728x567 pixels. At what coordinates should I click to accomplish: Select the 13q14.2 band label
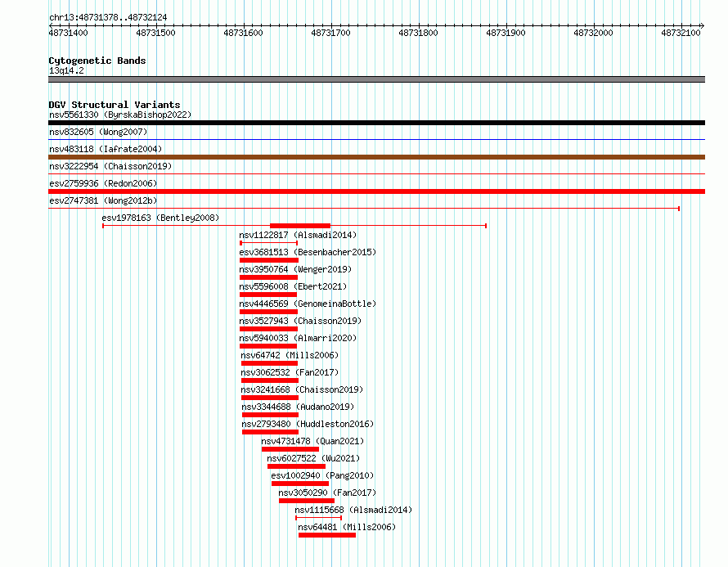[x=66, y=70]
